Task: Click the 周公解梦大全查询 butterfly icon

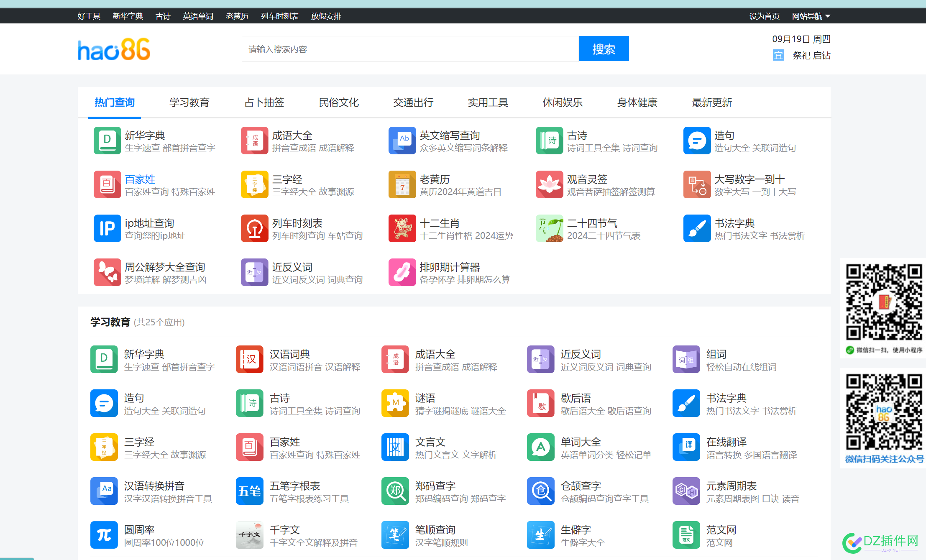Action: 107,272
